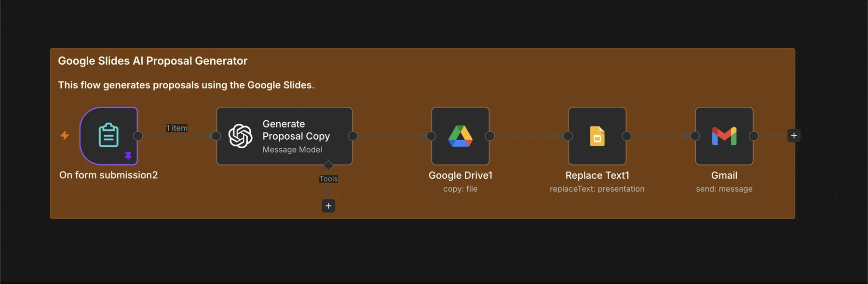Click the '1 item' connection label
This screenshot has width=868, height=284.
pyautogui.click(x=177, y=128)
